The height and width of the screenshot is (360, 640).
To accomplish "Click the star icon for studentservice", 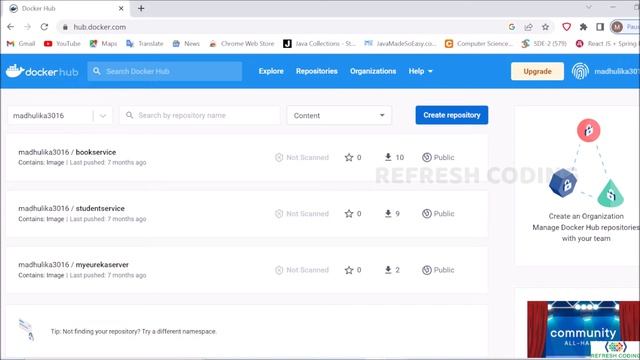I will click(349, 214).
